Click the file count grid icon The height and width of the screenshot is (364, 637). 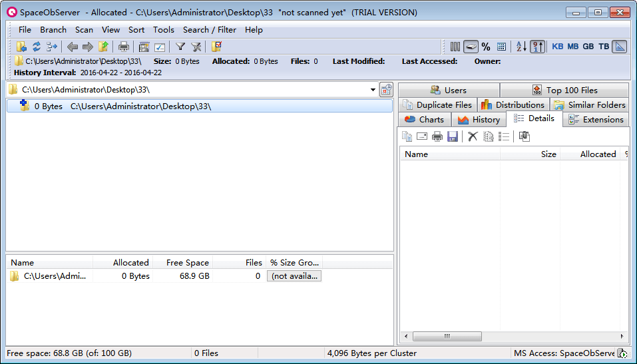[501, 47]
